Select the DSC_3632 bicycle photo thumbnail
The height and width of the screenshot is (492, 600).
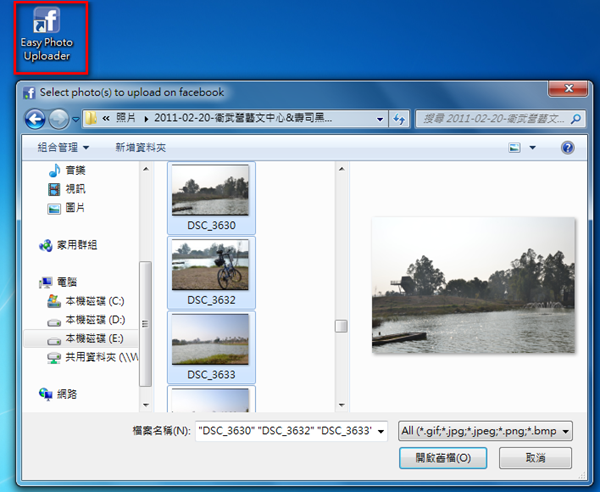tap(210, 265)
